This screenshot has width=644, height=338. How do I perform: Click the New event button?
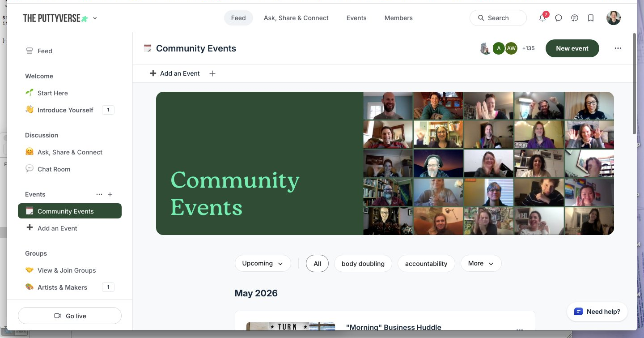tap(572, 48)
